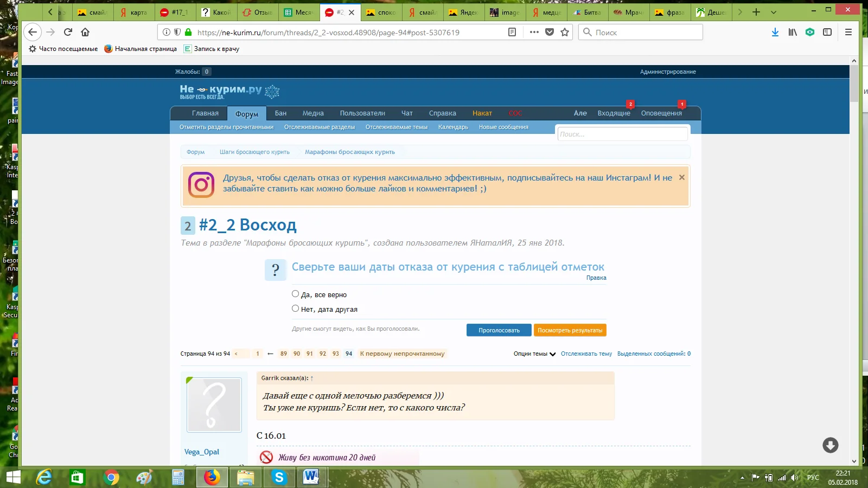Click the 'Проголосовать' vote button
This screenshot has width=868, height=488.
coord(499,330)
